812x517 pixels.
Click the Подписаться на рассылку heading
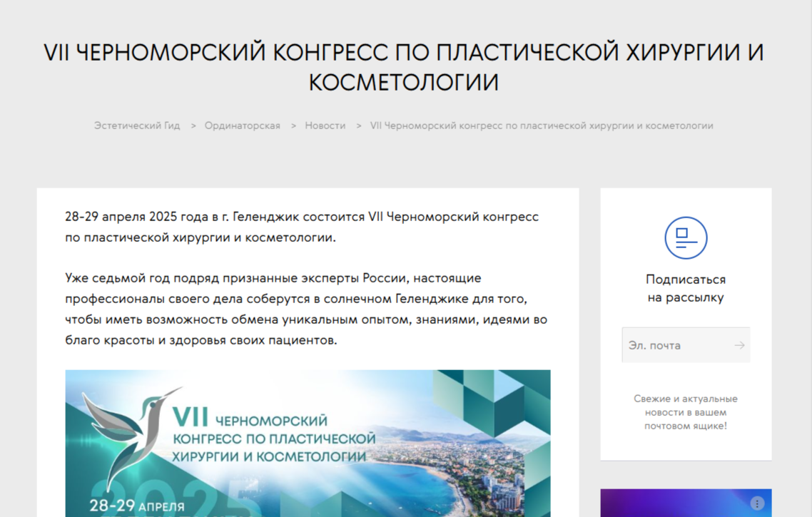coord(686,288)
